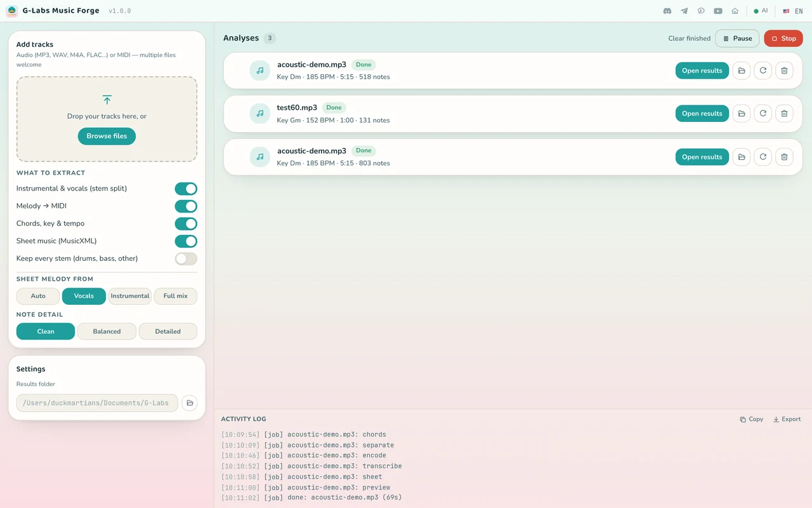
Task: Open the YouTube link icon
Action: [x=718, y=11]
